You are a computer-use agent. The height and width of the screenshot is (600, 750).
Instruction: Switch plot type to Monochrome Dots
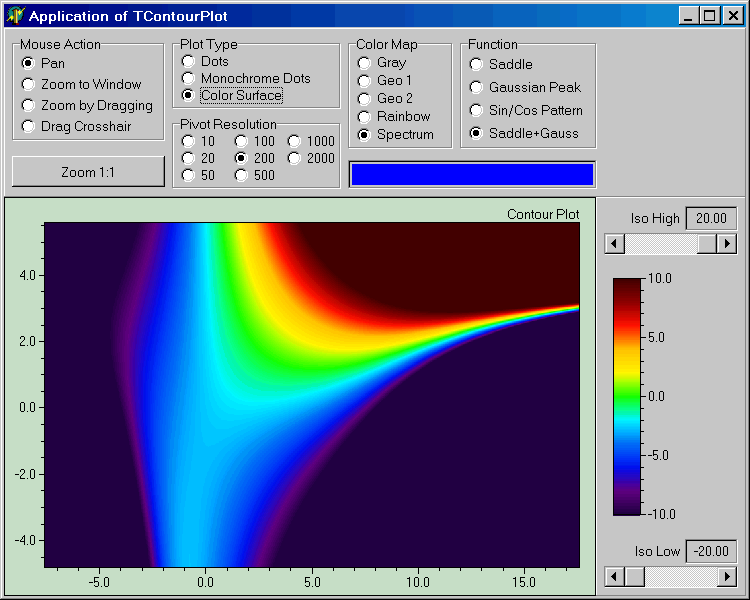pyautogui.click(x=188, y=78)
